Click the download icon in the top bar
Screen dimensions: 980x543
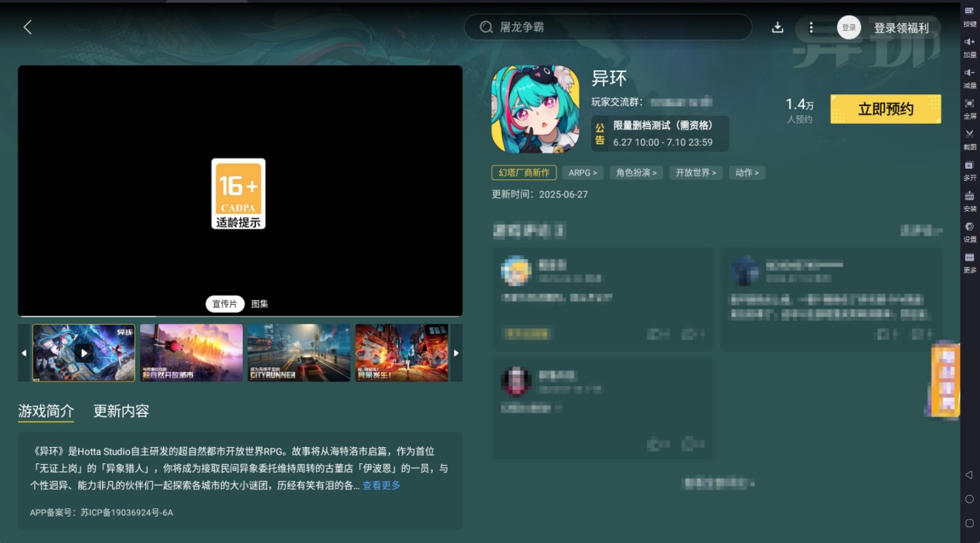tap(778, 26)
